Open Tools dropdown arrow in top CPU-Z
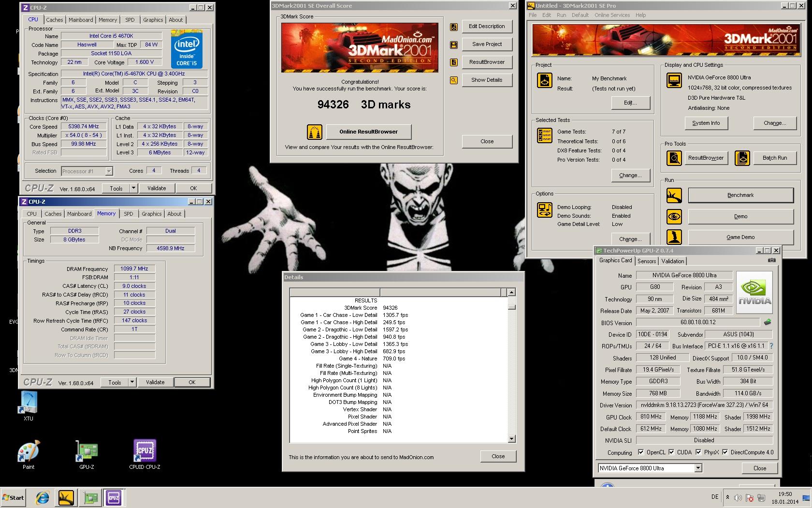812x508 pixels. point(133,188)
